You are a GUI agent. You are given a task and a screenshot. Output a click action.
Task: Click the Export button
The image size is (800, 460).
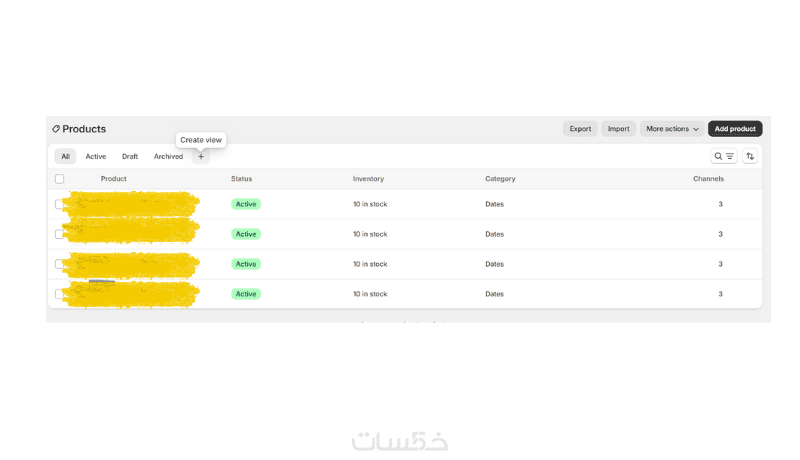pos(580,129)
